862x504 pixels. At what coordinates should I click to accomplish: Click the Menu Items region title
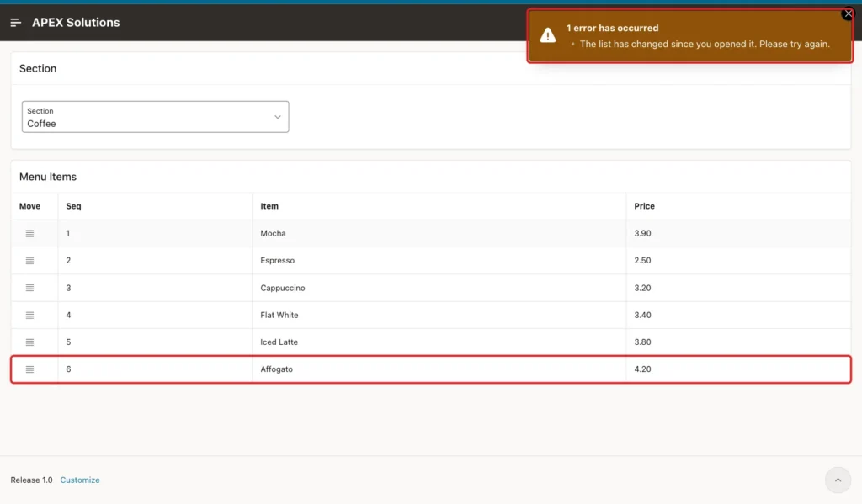pyautogui.click(x=48, y=177)
